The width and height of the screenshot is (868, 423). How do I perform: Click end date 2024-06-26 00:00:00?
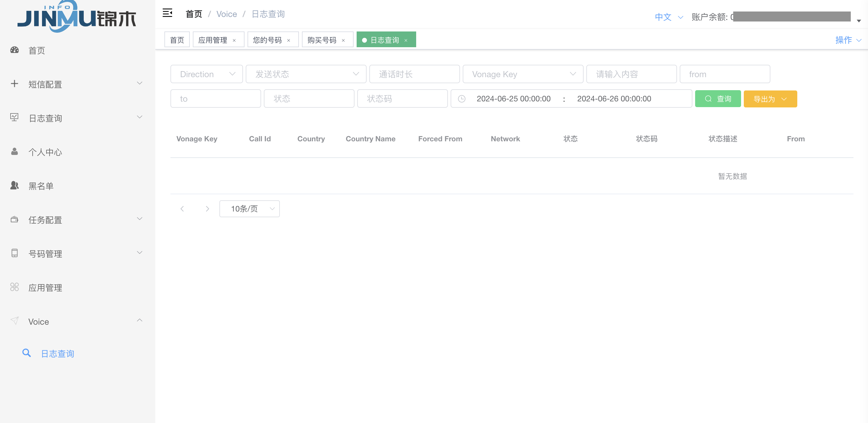614,99
